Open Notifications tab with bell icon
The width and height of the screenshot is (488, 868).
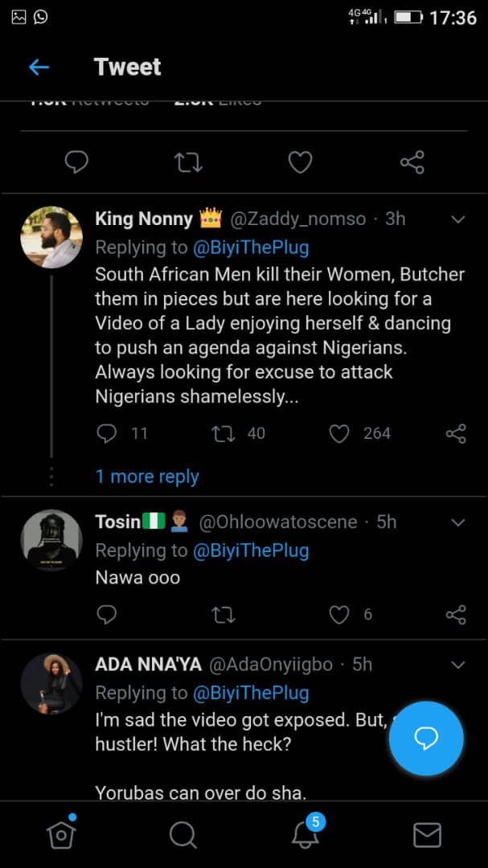coord(306,835)
